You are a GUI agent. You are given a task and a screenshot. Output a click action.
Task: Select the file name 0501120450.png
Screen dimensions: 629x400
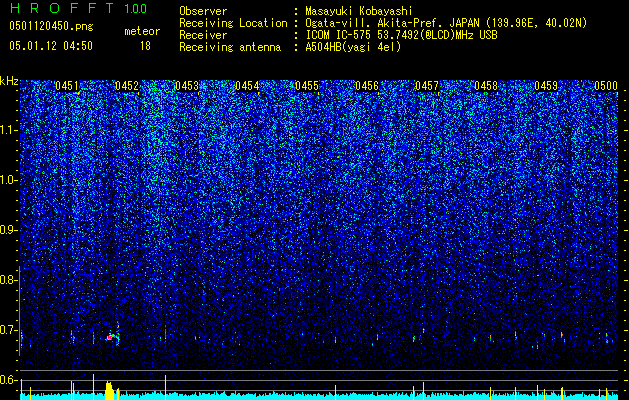51,26
